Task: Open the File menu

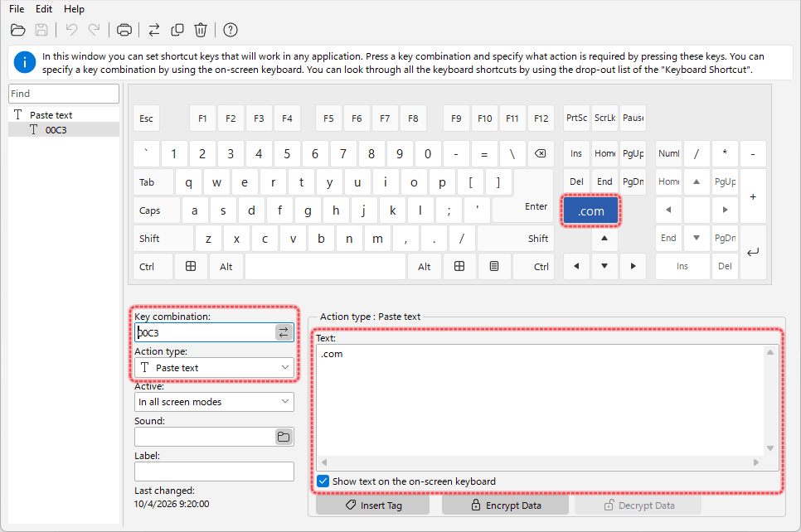Action: 17,9
